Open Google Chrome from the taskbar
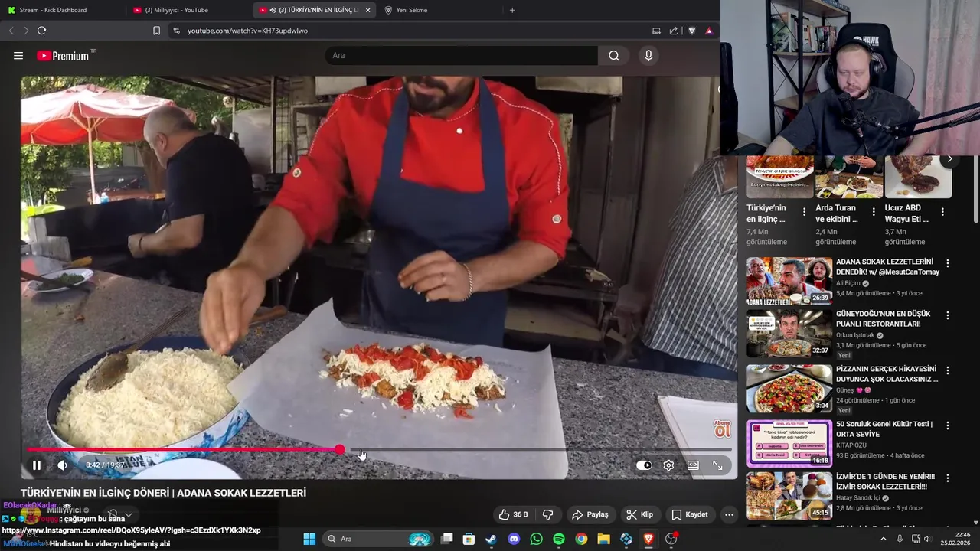The width and height of the screenshot is (980, 551). [x=581, y=539]
